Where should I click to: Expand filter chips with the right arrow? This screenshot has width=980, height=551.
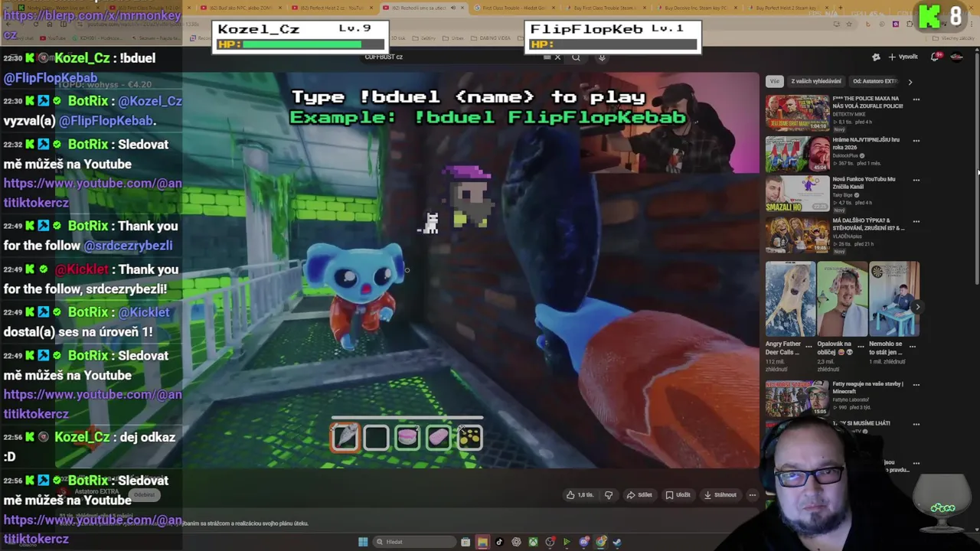click(x=910, y=81)
